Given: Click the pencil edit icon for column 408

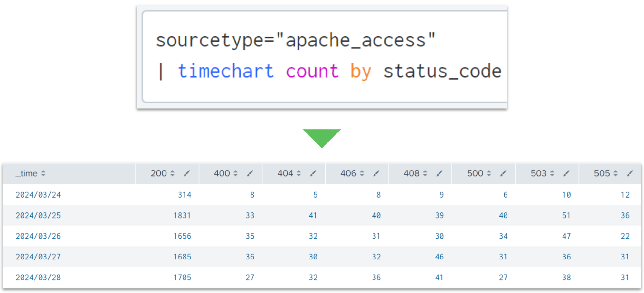Looking at the screenshot, I should (x=440, y=173).
